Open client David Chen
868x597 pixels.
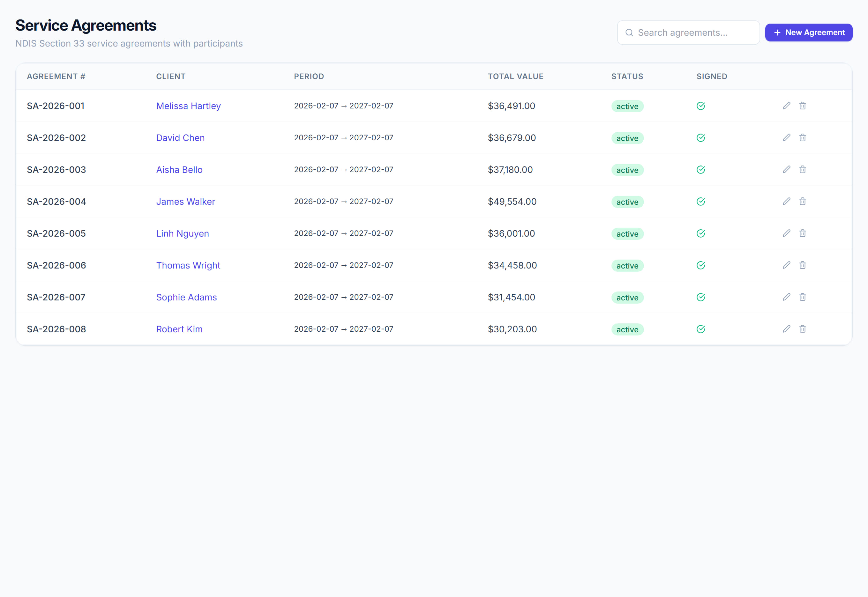click(x=180, y=138)
